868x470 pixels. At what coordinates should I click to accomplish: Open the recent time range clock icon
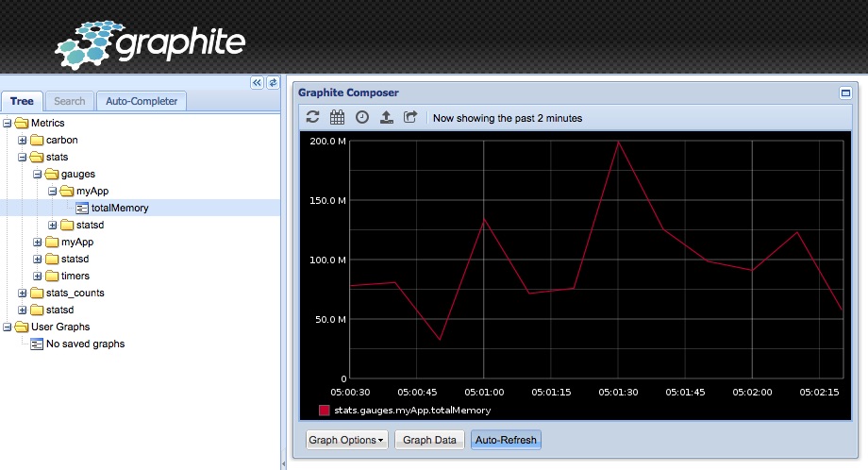pyautogui.click(x=362, y=117)
